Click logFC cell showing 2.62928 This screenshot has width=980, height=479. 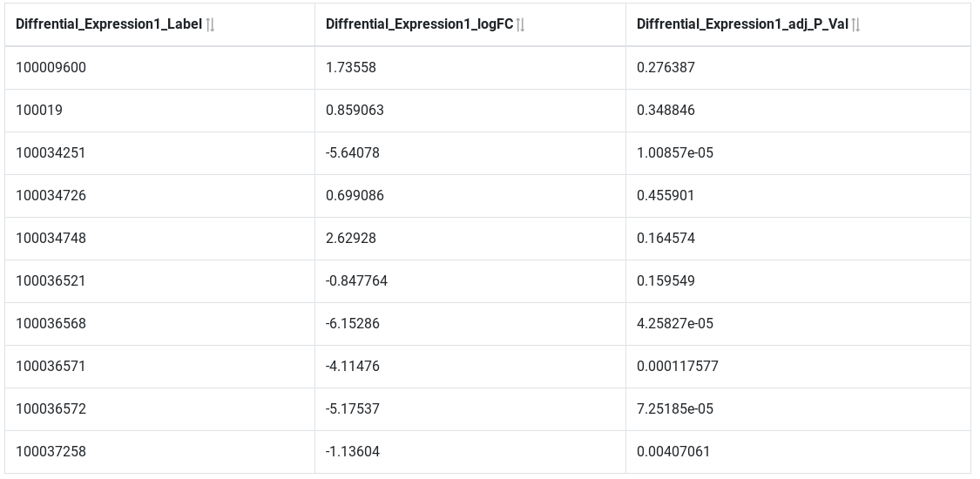click(x=351, y=238)
